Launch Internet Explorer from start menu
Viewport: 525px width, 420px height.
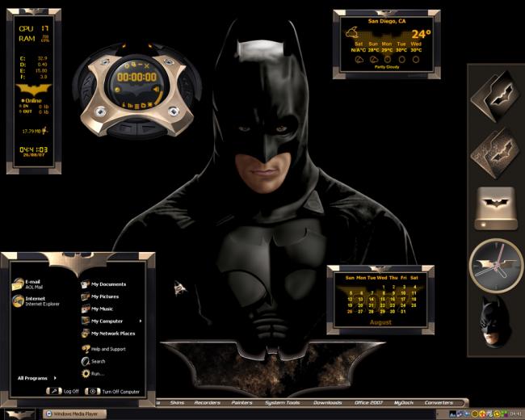(36, 300)
